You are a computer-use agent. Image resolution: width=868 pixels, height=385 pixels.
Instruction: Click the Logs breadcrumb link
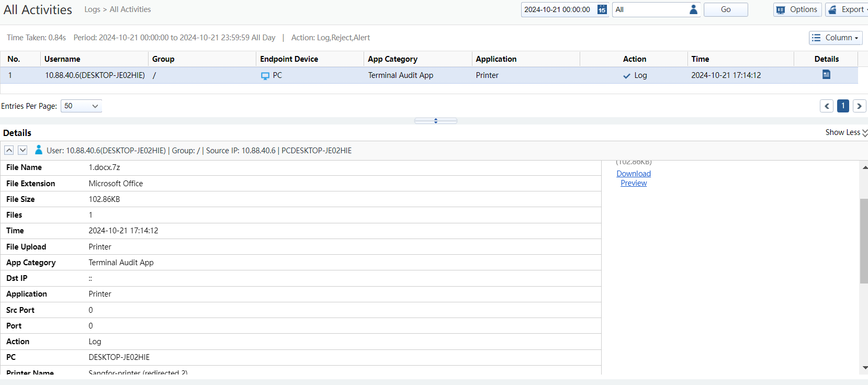pyautogui.click(x=92, y=9)
